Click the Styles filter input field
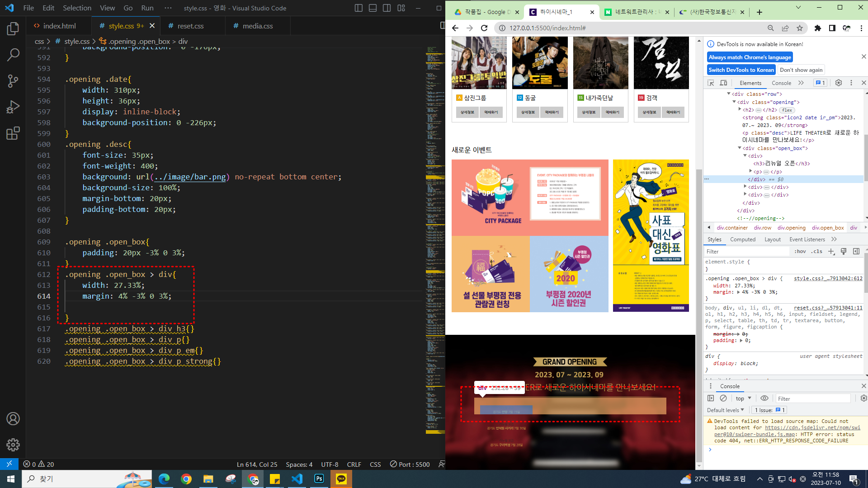The width and height of the screenshot is (868, 488). pos(746,252)
